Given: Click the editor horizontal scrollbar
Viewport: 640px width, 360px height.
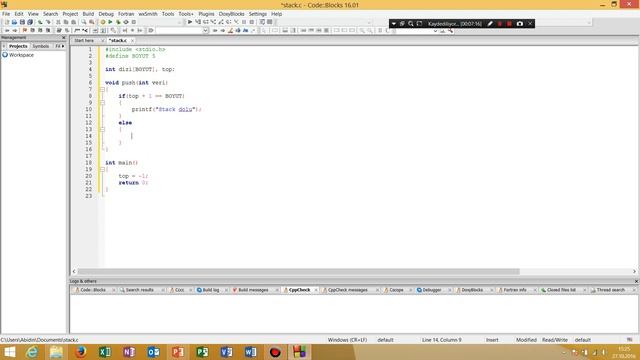Looking at the screenshot, I should (x=298, y=271).
